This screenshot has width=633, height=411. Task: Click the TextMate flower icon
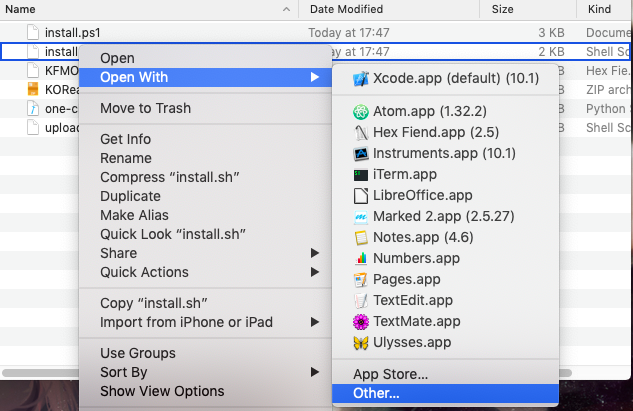361,322
